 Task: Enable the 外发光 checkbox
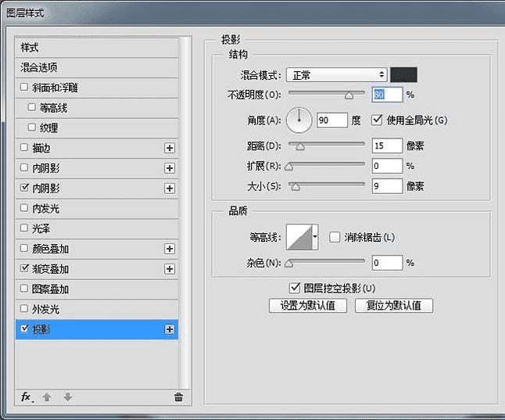click(x=23, y=308)
